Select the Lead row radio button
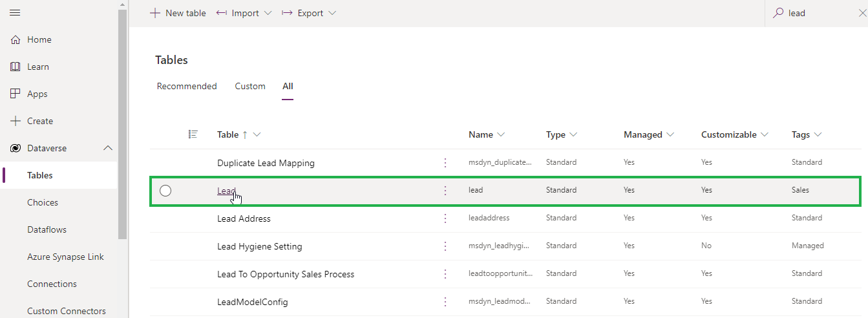 (165, 190)
